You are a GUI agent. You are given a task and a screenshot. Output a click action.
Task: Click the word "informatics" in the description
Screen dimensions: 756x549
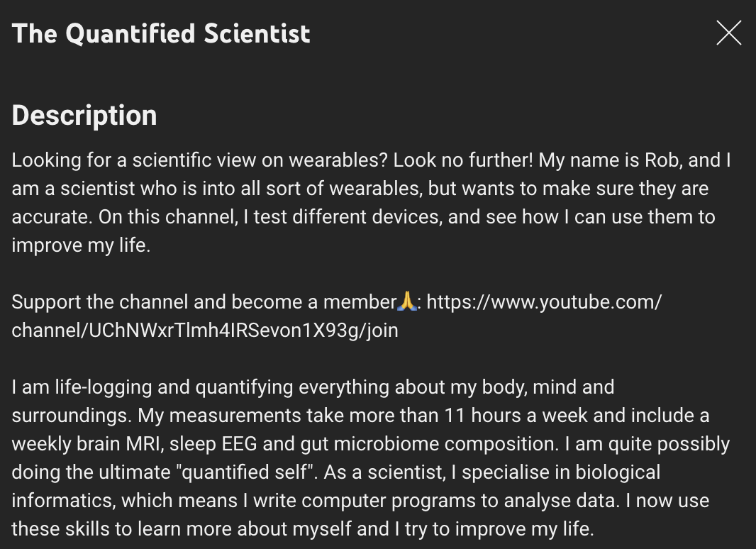point(63,501)
